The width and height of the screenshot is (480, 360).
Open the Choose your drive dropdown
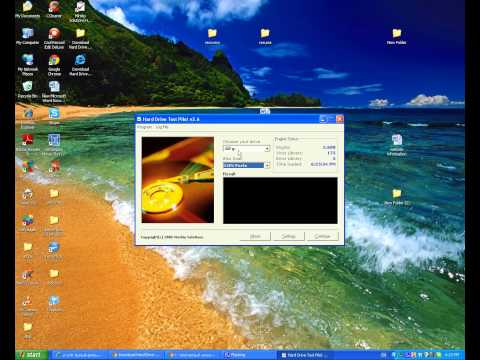247,149
